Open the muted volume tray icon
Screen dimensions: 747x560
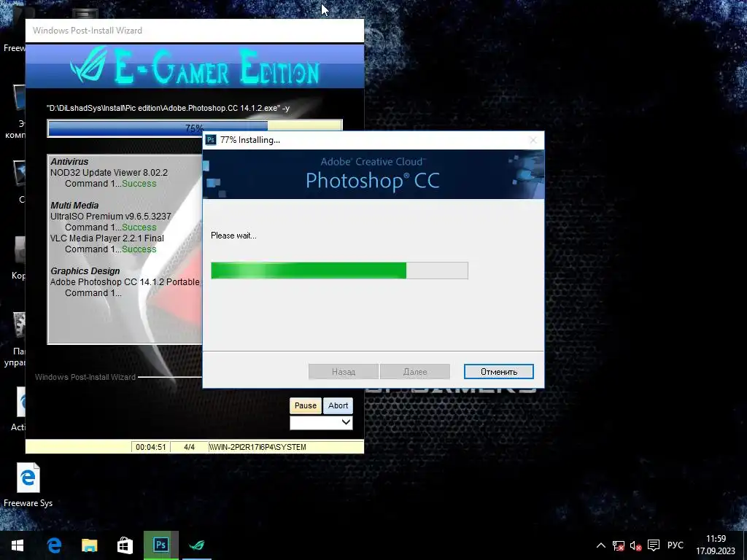pyautogui.click(x=635, y=545)
